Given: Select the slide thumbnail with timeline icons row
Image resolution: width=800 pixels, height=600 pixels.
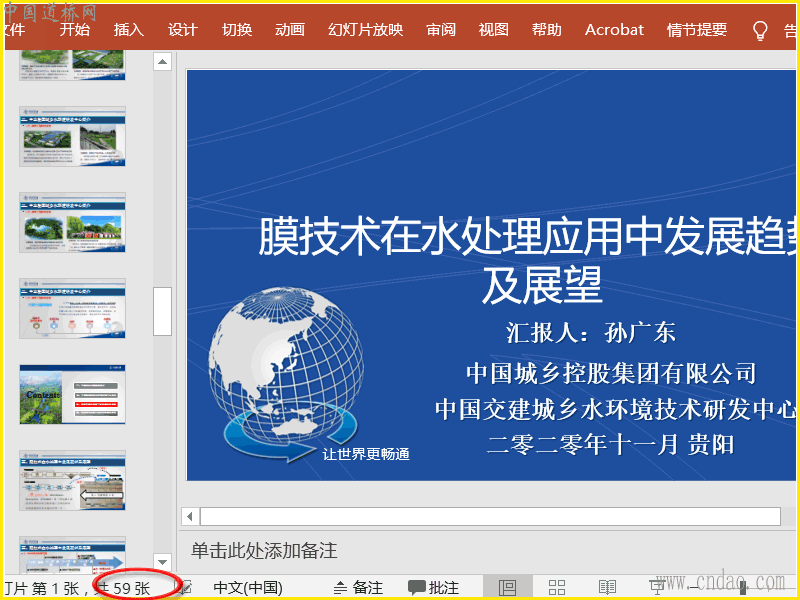Looking at the screenshot, I should [x=72, y=308].
